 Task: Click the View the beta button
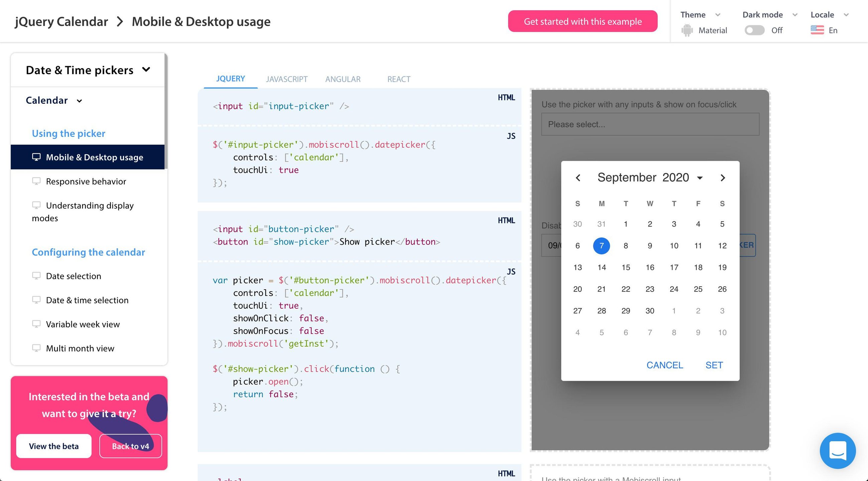pyautogui.click(x=53, y=446)
